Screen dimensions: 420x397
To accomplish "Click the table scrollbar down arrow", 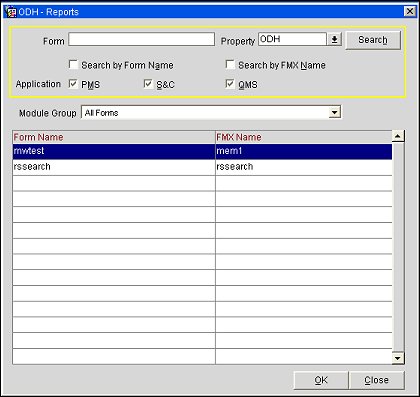I will click(398, 358).
